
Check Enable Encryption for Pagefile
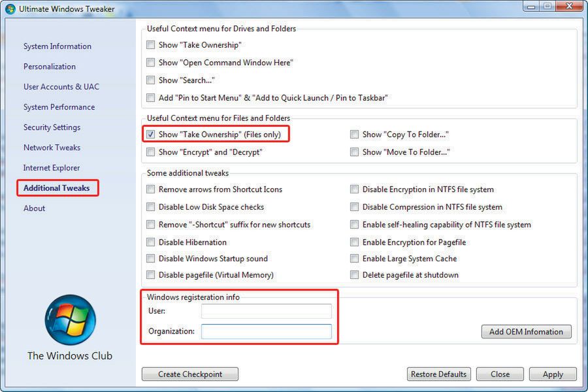354,242
